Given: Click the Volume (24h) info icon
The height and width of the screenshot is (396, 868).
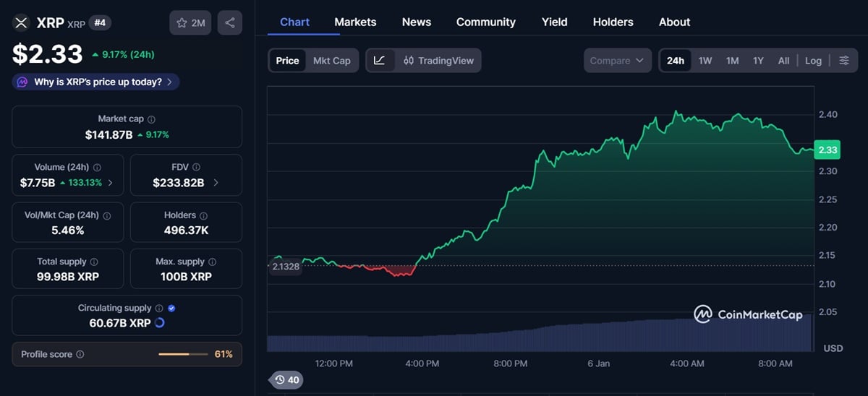Looking at the screenshot, I should (97, 168).
